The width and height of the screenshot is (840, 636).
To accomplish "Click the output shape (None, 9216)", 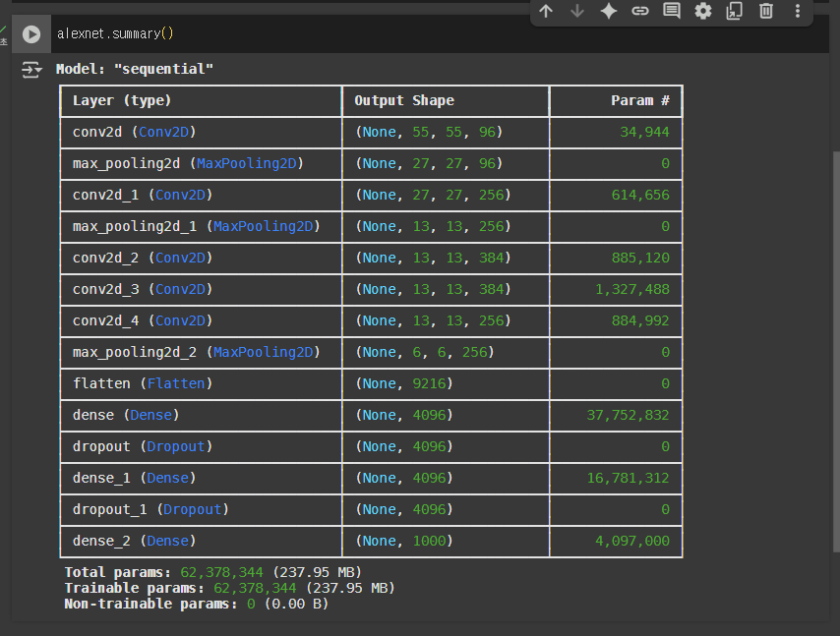I will point(404,383).
